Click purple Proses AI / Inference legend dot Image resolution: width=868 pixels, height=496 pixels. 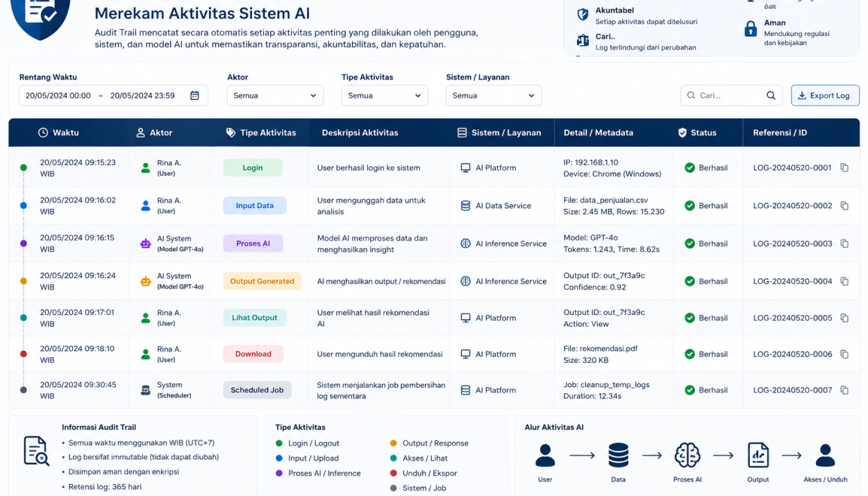(x=279, y=474)
